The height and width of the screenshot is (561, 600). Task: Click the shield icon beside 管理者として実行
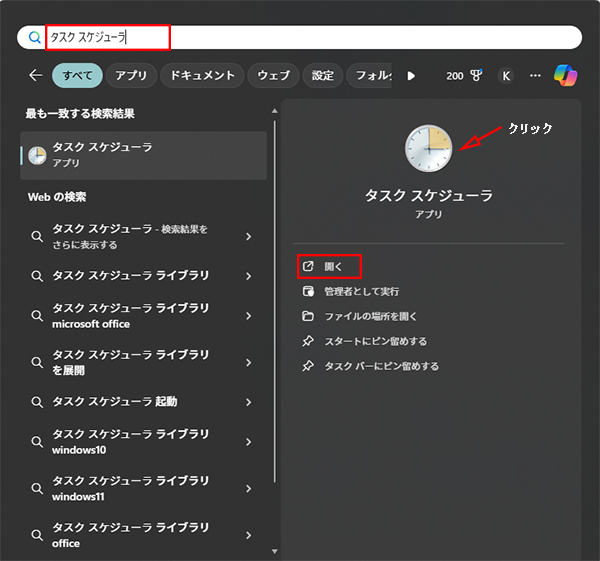pyautogui.click(x=308, y=292)
